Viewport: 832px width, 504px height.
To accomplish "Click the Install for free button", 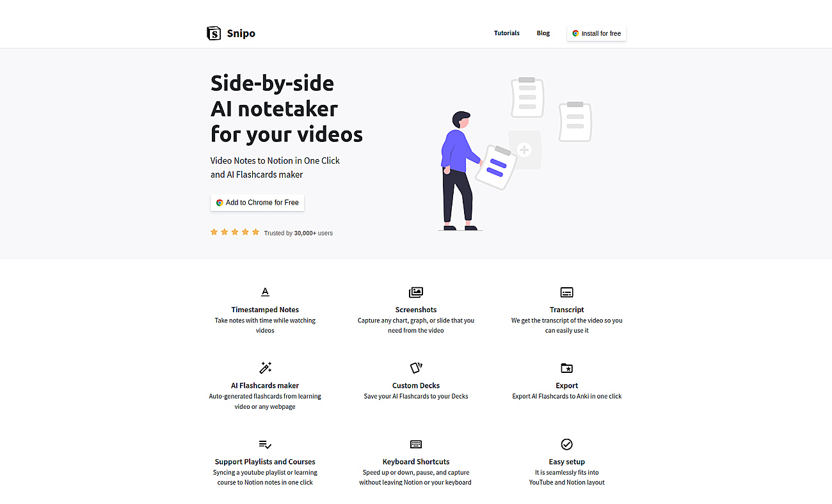I will tap(596, 33).
